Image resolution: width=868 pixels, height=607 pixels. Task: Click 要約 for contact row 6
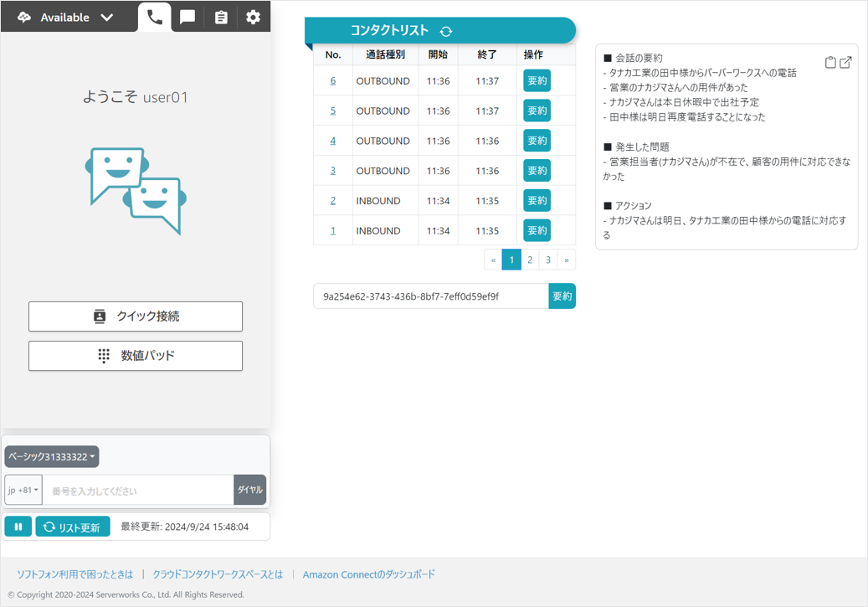537,81
